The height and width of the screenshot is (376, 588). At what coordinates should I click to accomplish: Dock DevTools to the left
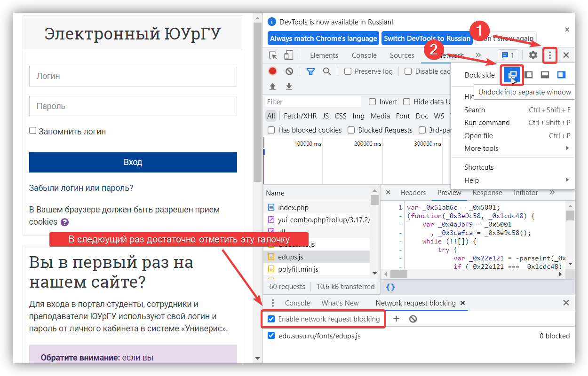(x=529, y=75)
